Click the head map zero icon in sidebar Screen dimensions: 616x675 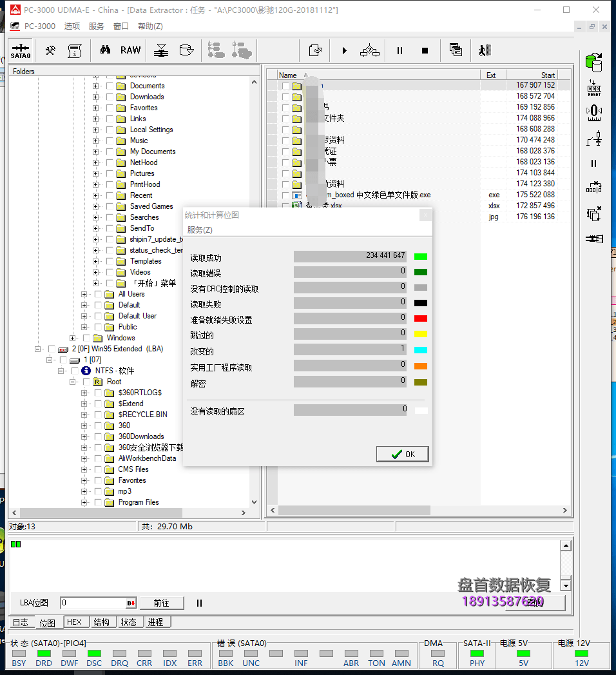[594, 113]
